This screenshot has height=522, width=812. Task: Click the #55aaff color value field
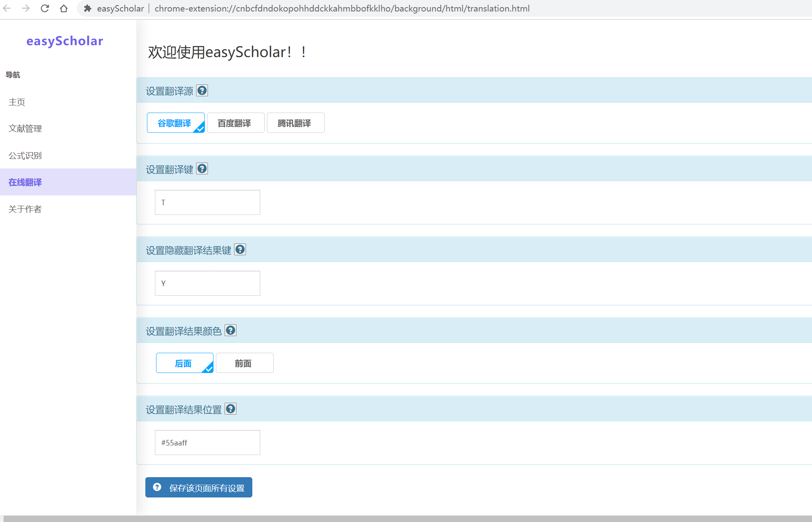pos(207,442)
